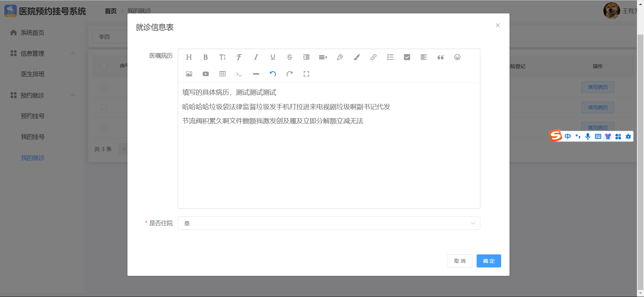Open the font size tool

pyautogui.click(x=222, y=57)
